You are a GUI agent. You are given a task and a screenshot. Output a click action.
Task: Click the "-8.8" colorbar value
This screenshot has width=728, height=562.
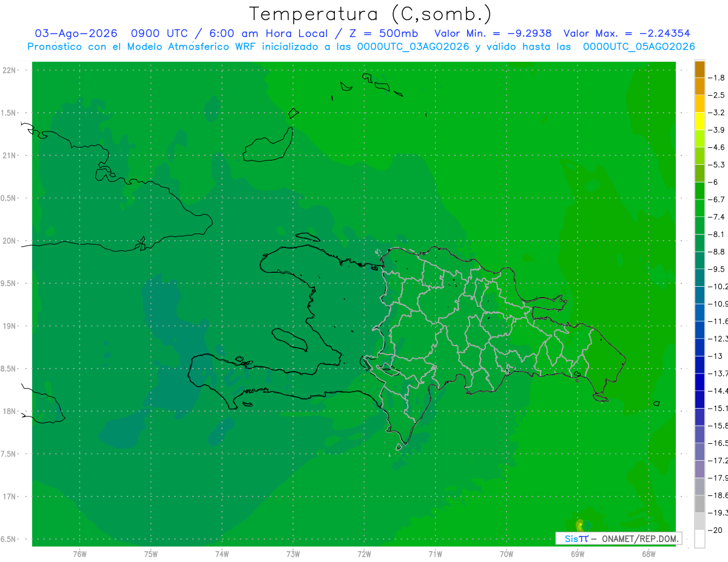716,252
